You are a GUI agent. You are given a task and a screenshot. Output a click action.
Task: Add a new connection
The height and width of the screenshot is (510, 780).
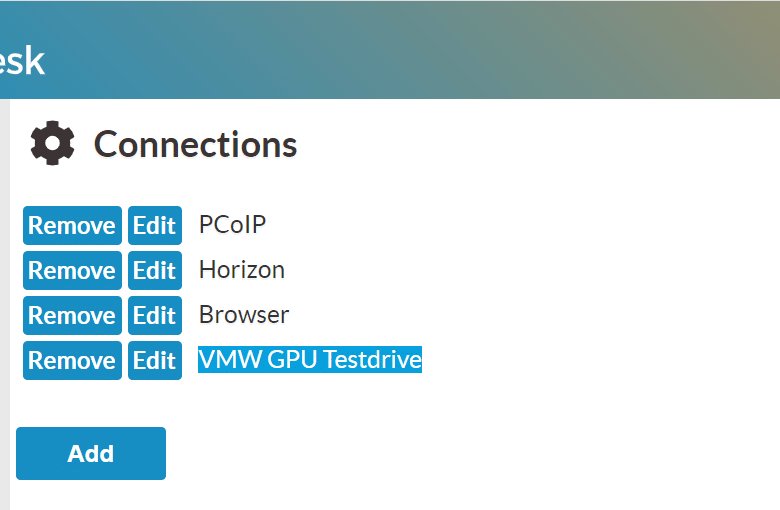coord(91,453)
